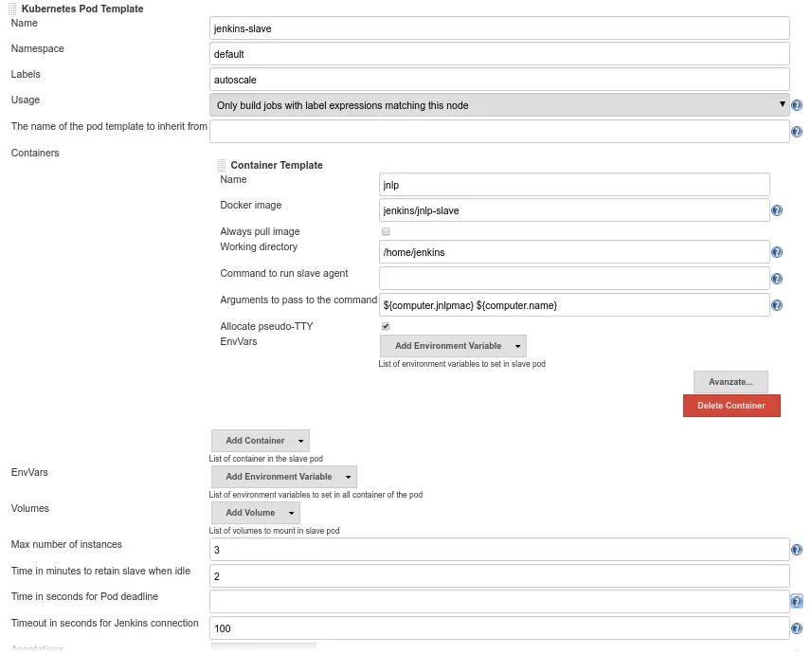812x655 pixels.
Task: Focus the Pod deadline seconds field
Action: pyautogui.click(x=499, y=602)
